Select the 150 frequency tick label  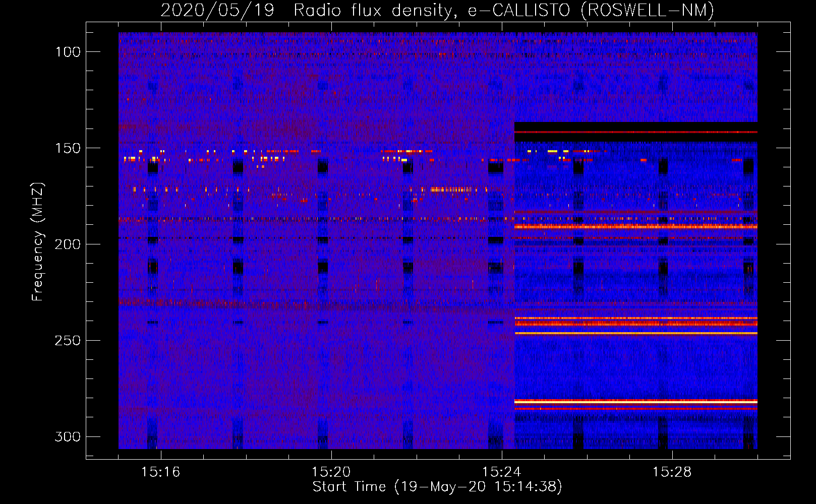pos(68,148)
